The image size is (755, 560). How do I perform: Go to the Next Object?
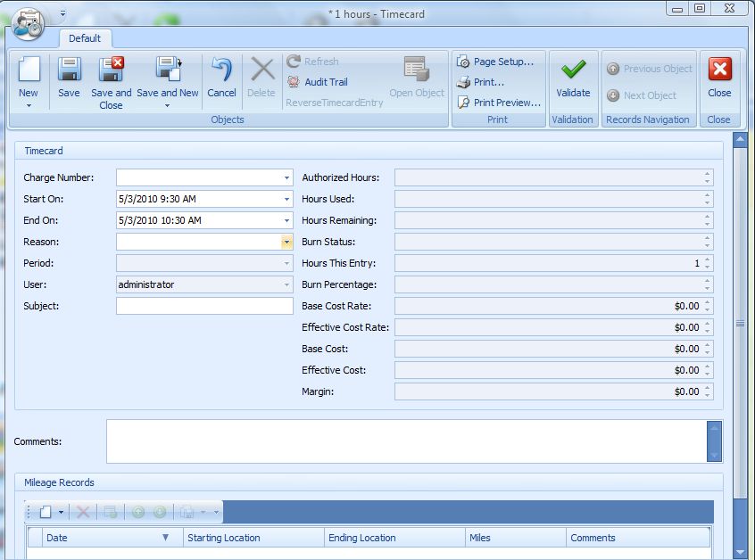tap(642, 95)
